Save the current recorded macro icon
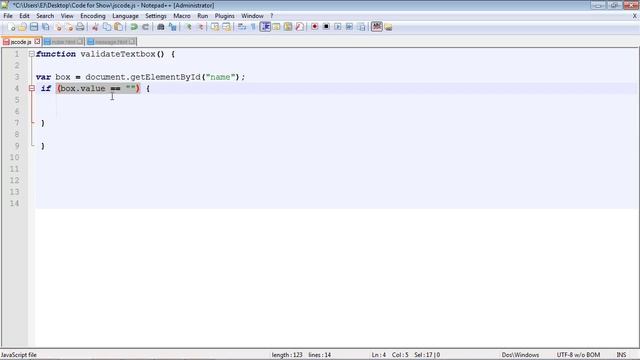 click(x=361, y=27)
